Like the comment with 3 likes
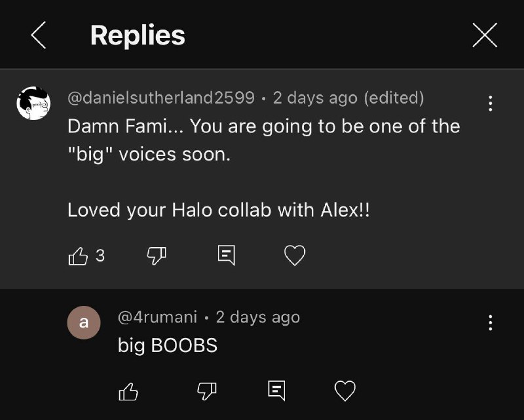The image size is (524, 420). [78, 256]
